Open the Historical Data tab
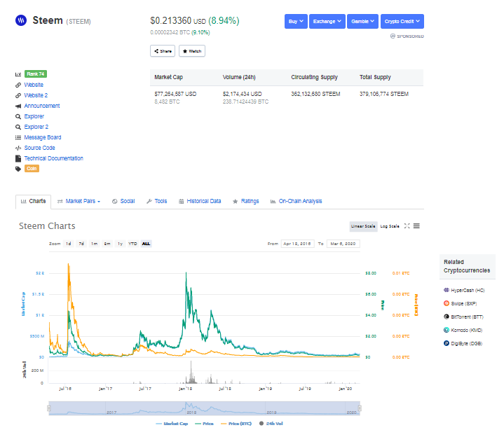 coord(200,202)
